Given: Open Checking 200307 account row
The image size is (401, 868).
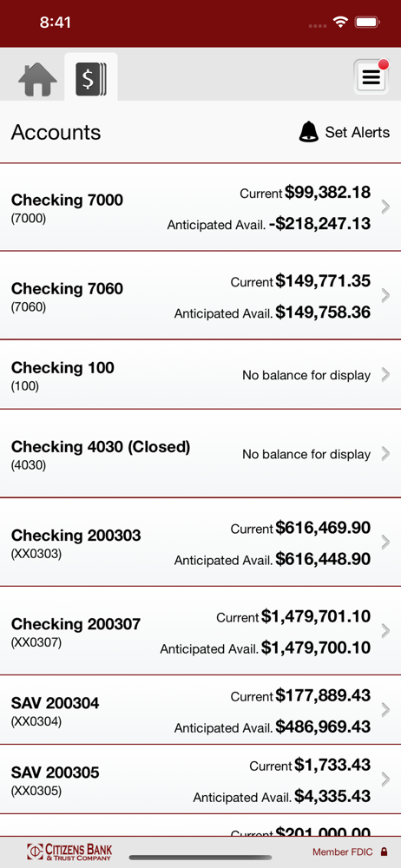Looking at the screenshot, I should point(200,631).
